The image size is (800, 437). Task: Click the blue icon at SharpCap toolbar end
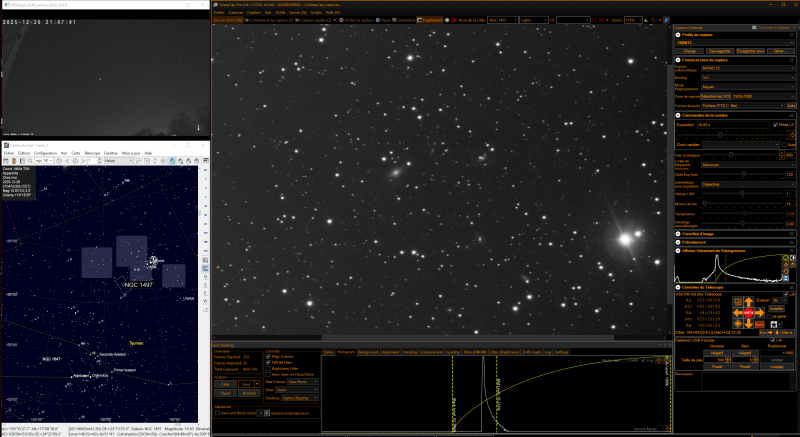(667, 20)
